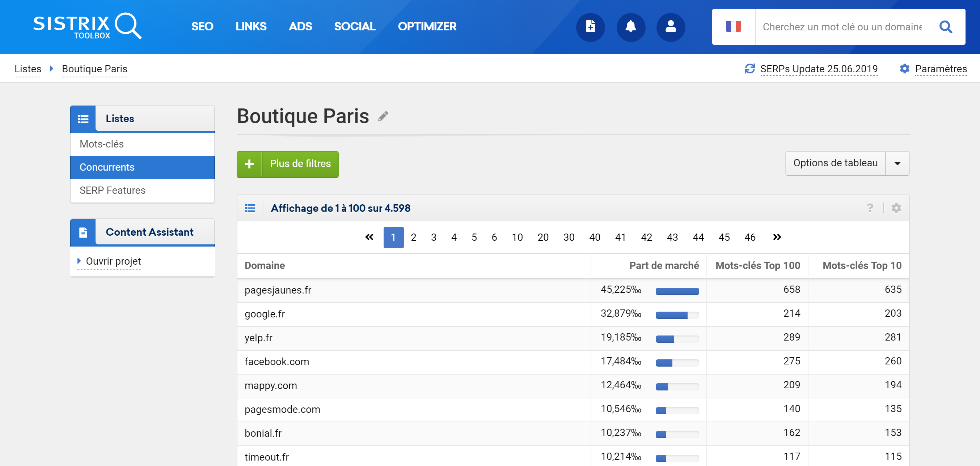Go to page 10 of results
The image size is (980, 466).
point(517,237)
